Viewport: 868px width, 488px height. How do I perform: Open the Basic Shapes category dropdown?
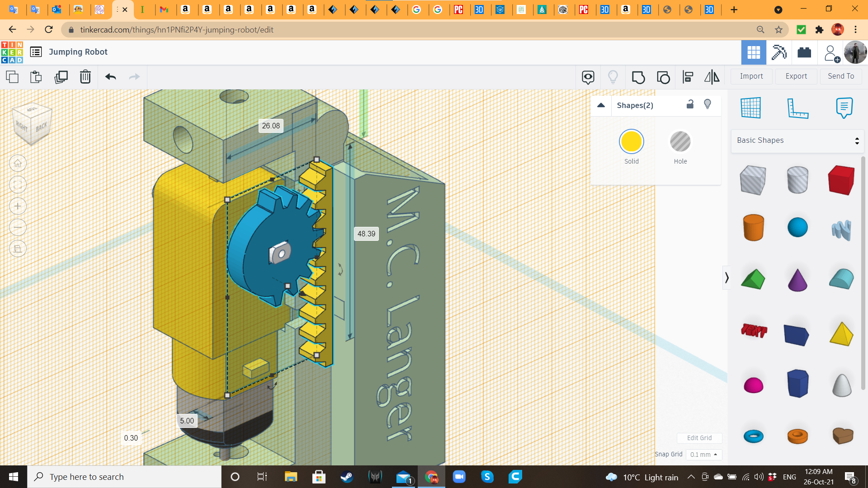(x=797, y=141)
